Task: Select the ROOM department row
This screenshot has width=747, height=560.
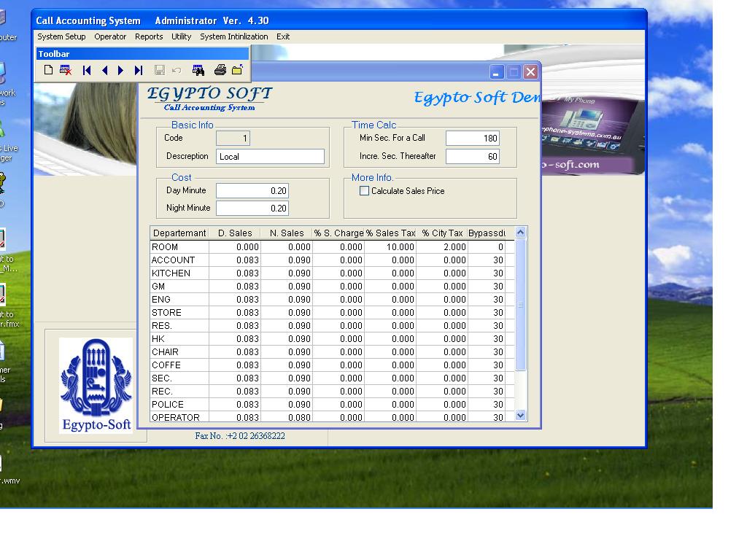Action: coord(332,247)
